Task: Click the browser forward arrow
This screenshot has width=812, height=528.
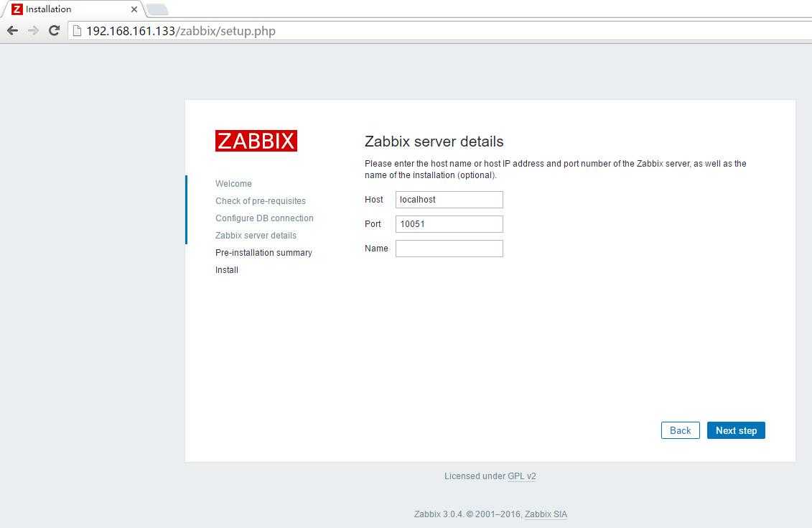Action: 33,31
